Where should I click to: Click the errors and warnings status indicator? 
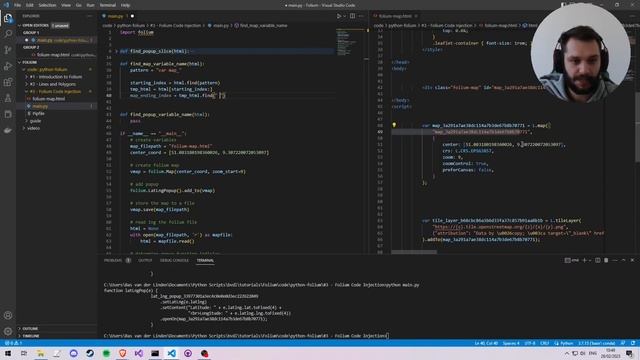(14, 343)
